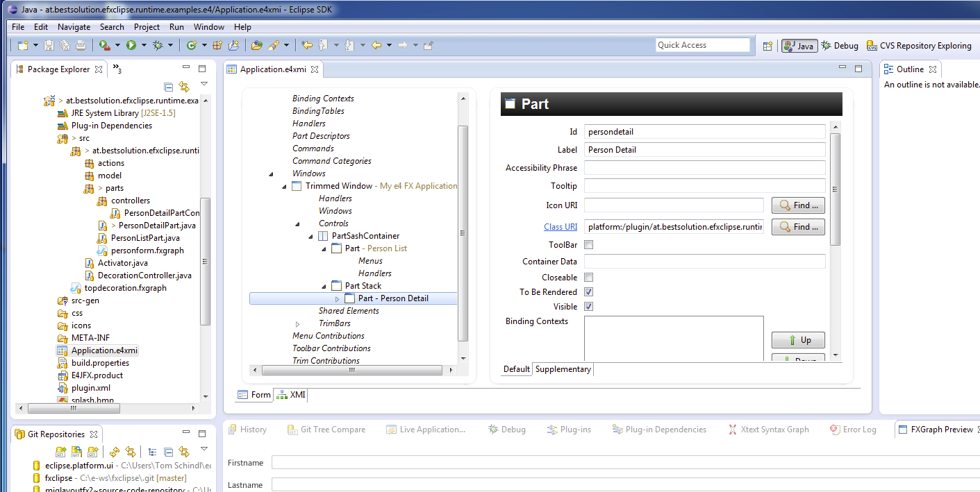
Task: Toggle the Closeable checkbox
Action: click(x=588, y=278)
